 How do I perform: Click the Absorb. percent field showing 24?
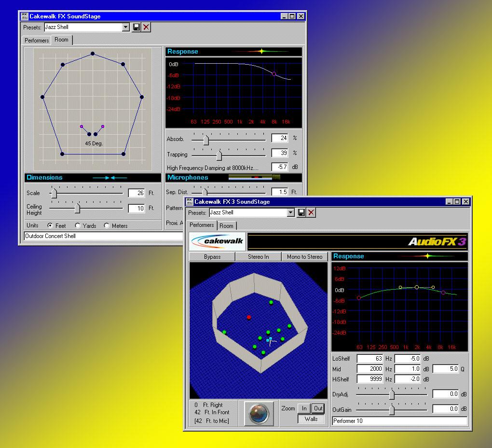click(280, 138)
